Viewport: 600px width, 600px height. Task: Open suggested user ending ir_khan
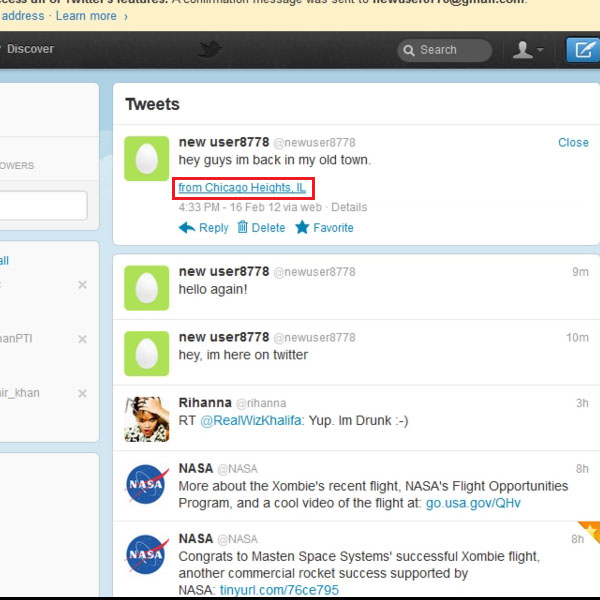(20, 393)
